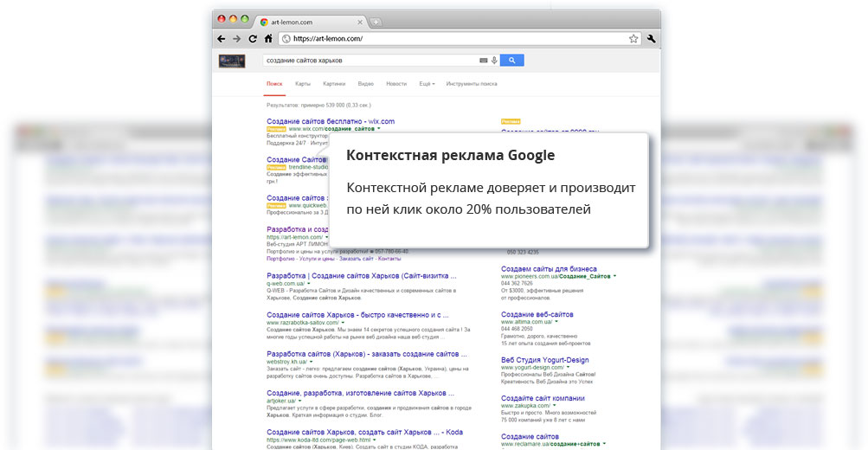Click the browser forward arrow
Image resolution: width=868 pixels, height=450 pixels.
click(x=237, y=39)
